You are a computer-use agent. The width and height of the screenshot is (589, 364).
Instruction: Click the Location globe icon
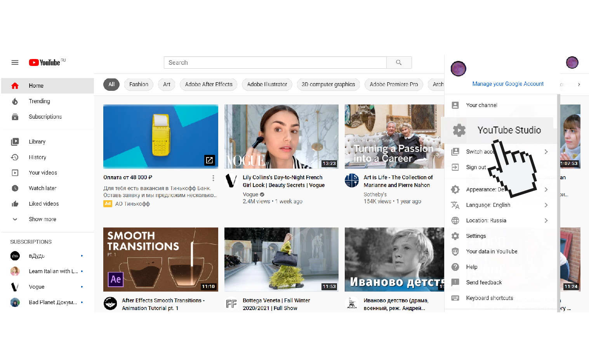click(x=455, y=220)
